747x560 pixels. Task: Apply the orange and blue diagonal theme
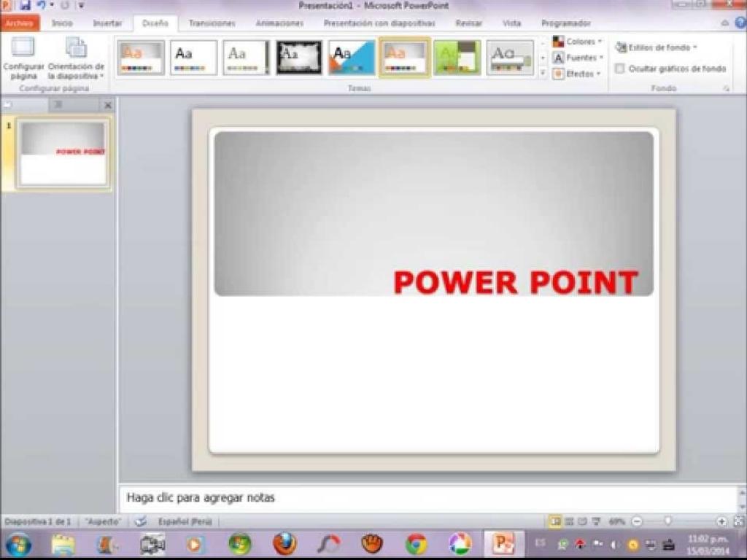click(x=352, y=58)
